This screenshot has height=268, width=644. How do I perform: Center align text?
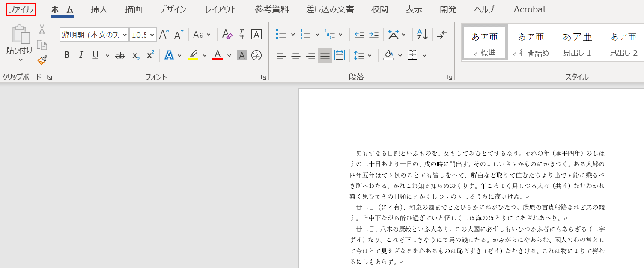295,55
